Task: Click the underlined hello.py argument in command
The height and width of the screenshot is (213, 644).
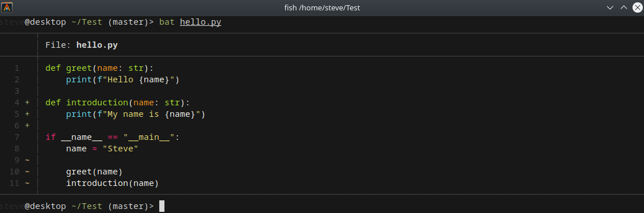Action: tap(201, 22)
